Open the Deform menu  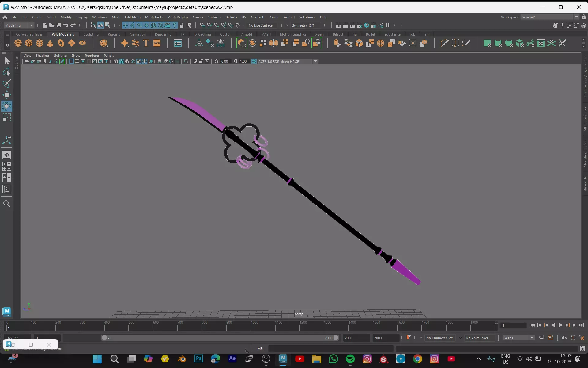(231, 17)
